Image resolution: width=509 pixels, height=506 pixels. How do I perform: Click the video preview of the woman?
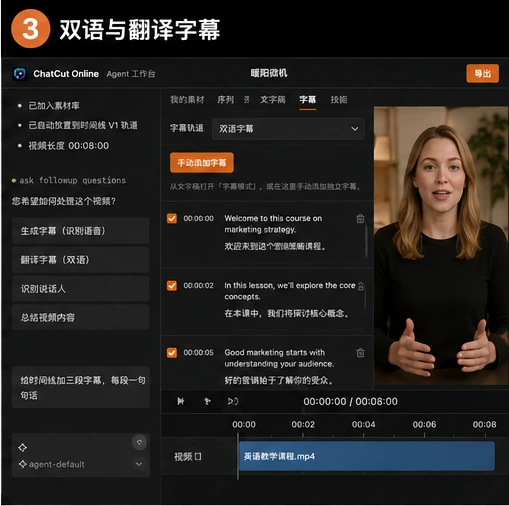coord(441,246)
